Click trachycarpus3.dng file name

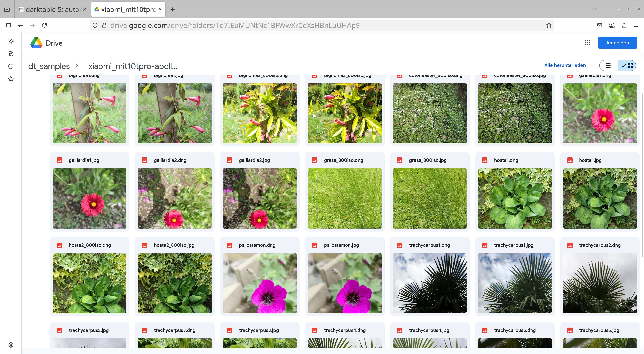174,330
